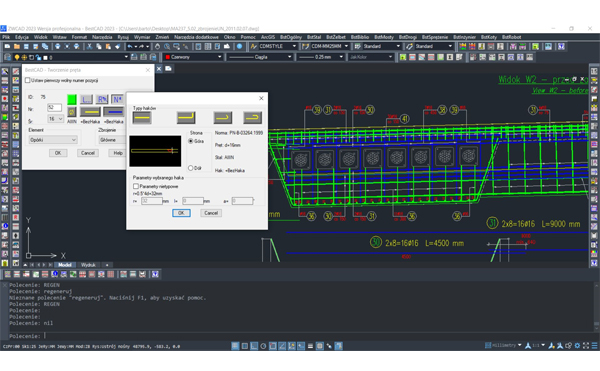Open the Rysuj menu
The image size is (600, 371).
pos(123,37)
